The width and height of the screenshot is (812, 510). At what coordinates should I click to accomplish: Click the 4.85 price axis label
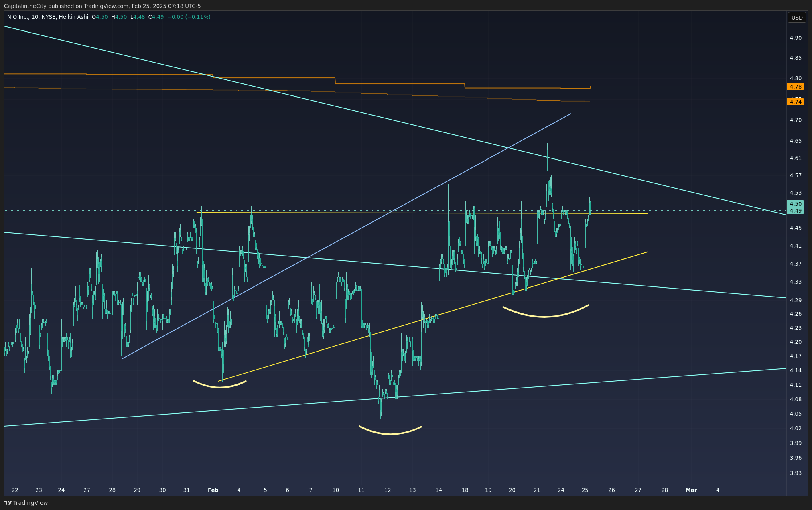(796, 58)
